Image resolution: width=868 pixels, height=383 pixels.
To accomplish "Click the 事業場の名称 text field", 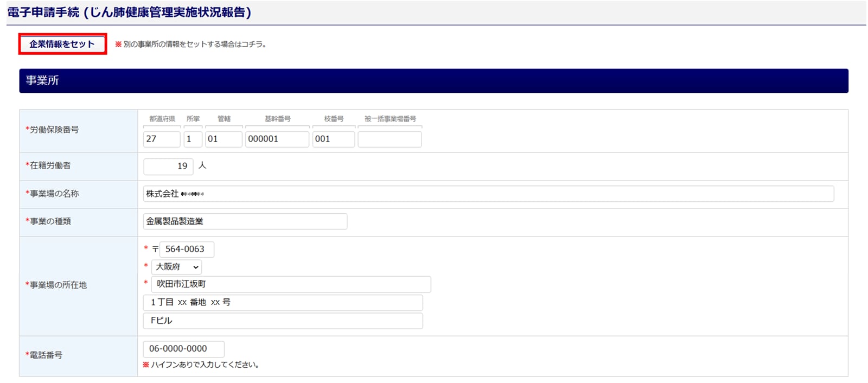I will 488,194.
